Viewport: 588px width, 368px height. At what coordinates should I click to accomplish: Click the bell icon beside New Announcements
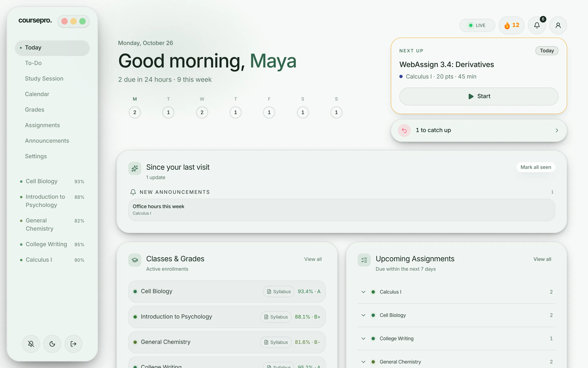tap(133, 192)
